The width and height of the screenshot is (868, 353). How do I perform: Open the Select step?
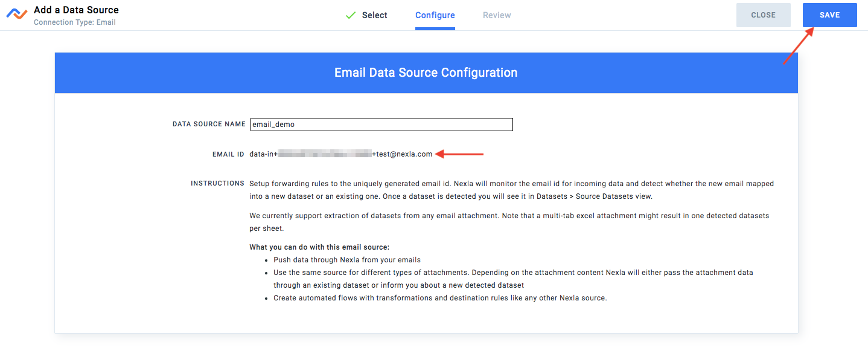point(374,15)
